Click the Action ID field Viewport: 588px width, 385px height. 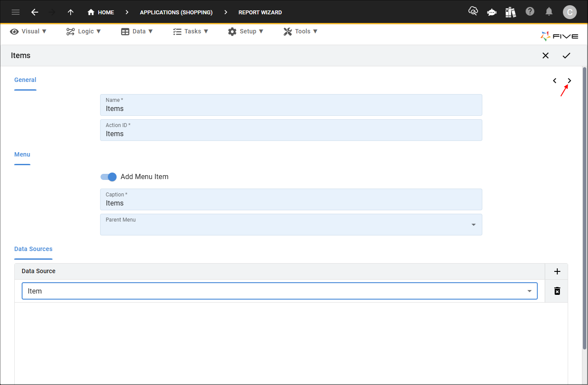coord(291,130)
